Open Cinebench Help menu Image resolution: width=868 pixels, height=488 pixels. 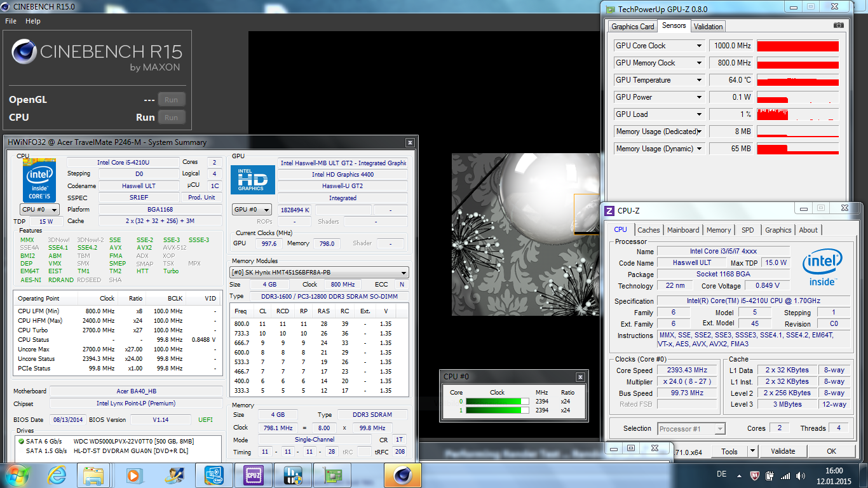(33, 21)
